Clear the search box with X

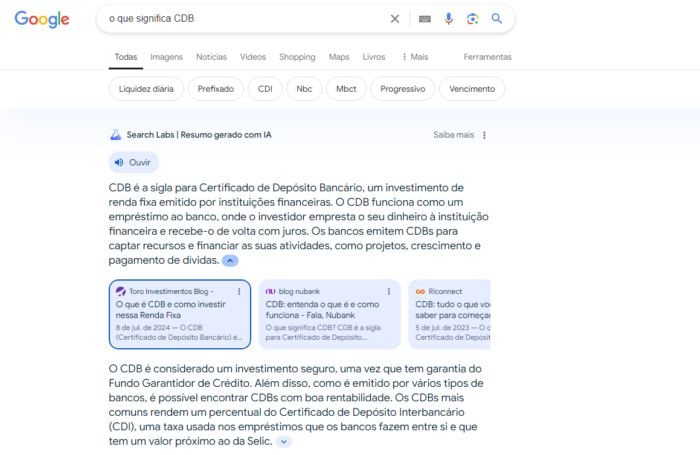[x=395, y=19]
